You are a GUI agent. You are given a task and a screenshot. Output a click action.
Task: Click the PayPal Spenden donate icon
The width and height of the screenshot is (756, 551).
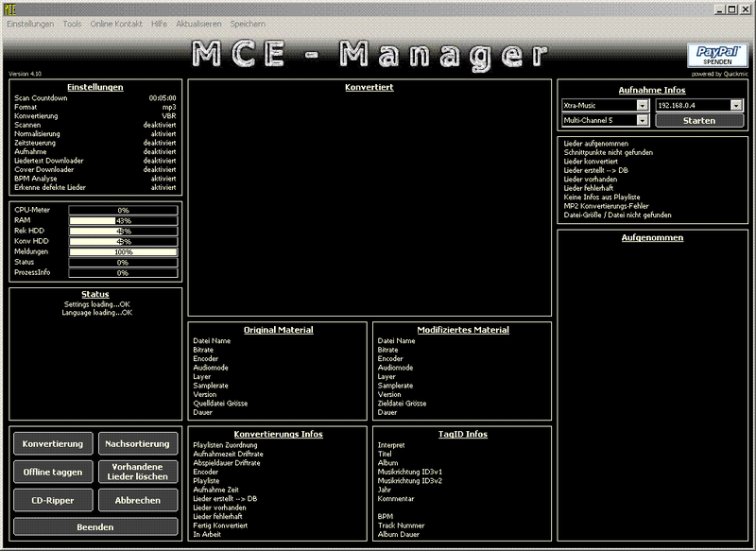(x=717, y=56)
